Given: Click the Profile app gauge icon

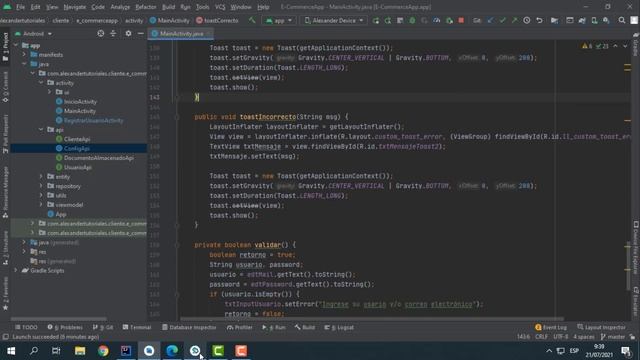Looking at the screenshot, I should 437,20.
